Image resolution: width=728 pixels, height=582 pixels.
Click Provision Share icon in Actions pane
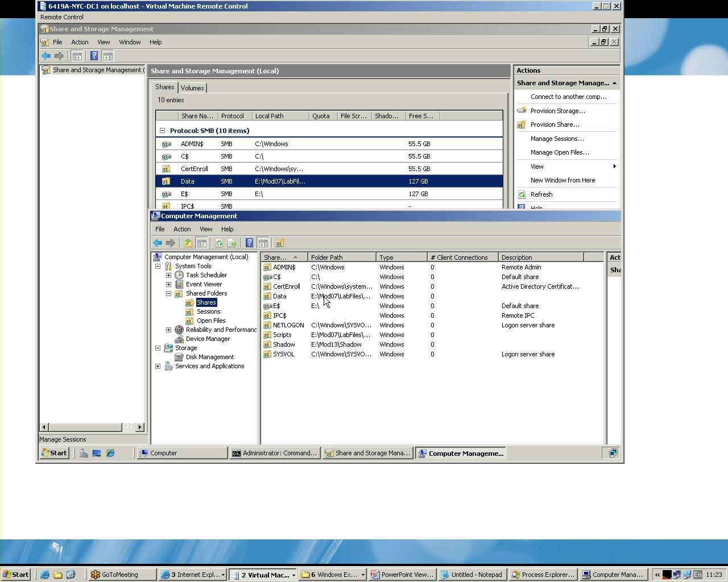click(522, 124)
